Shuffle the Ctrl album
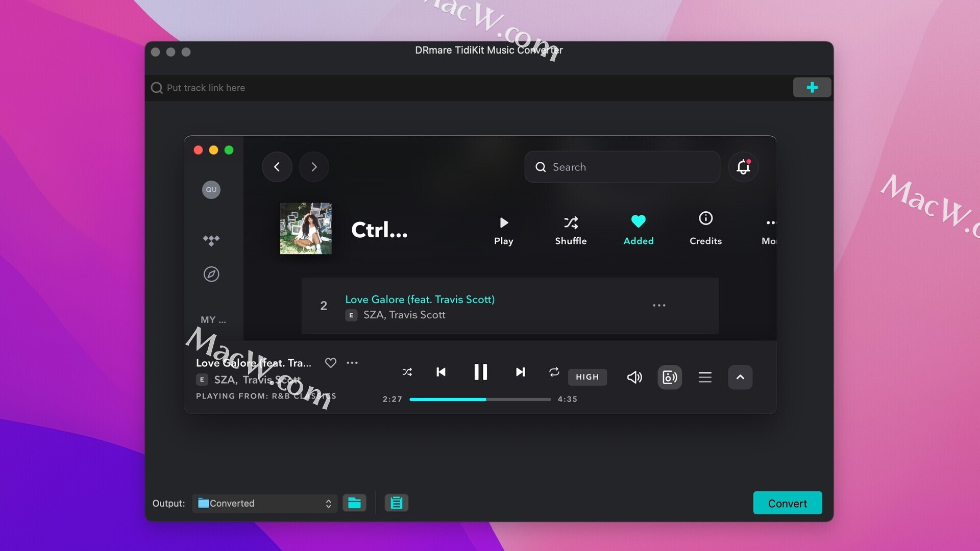 click(571, 231)
